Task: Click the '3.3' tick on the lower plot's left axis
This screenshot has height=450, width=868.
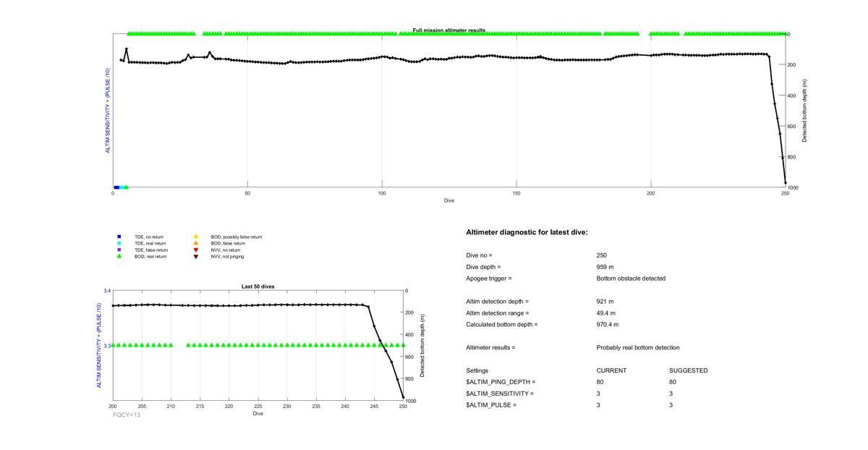Action: click(107, 346)
